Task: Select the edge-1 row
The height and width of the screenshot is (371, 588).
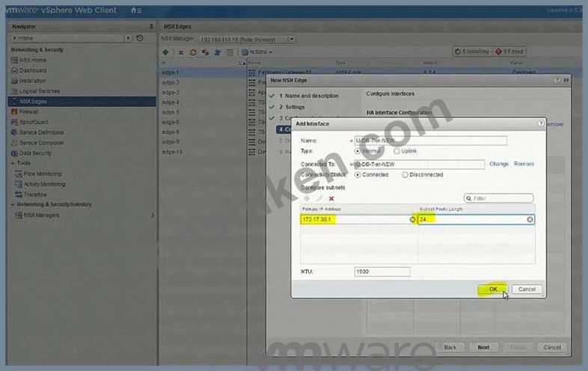Action: [203, 73]
